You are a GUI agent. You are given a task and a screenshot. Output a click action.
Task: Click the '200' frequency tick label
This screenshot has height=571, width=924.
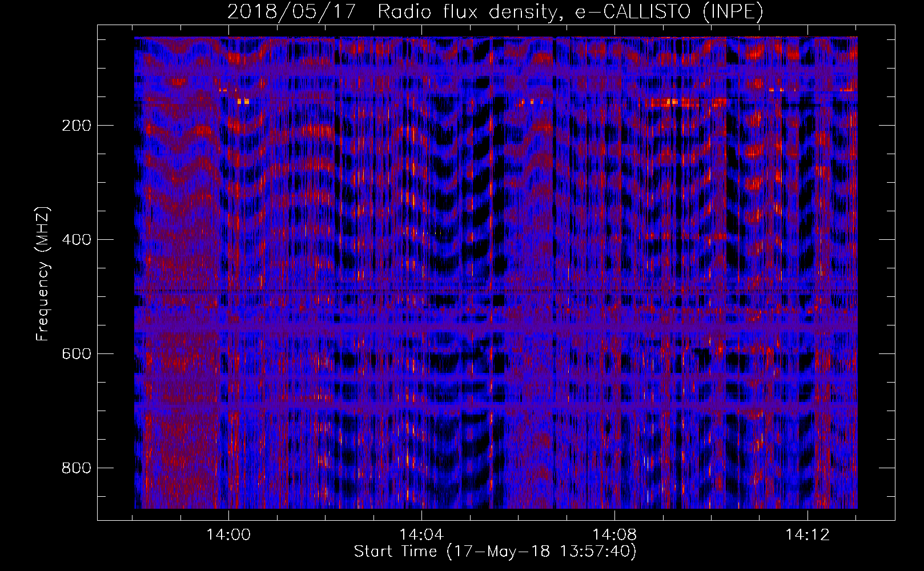(76, 126)
